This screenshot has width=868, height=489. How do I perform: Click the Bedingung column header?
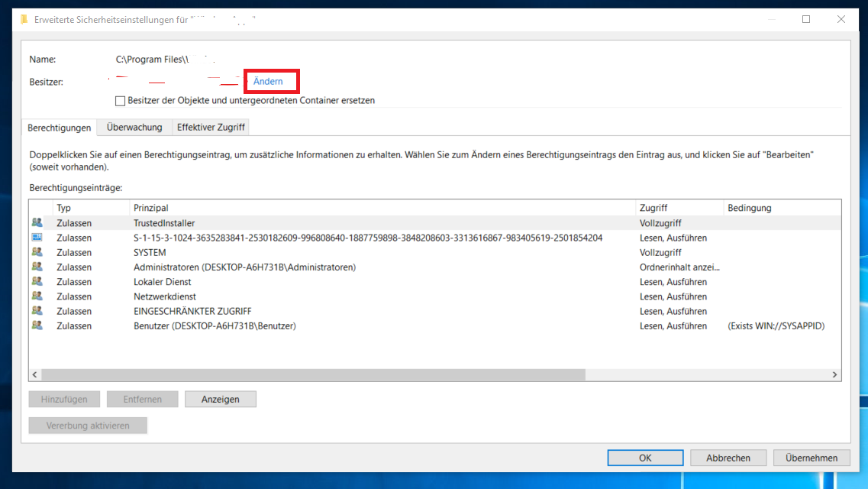point(782,208)
